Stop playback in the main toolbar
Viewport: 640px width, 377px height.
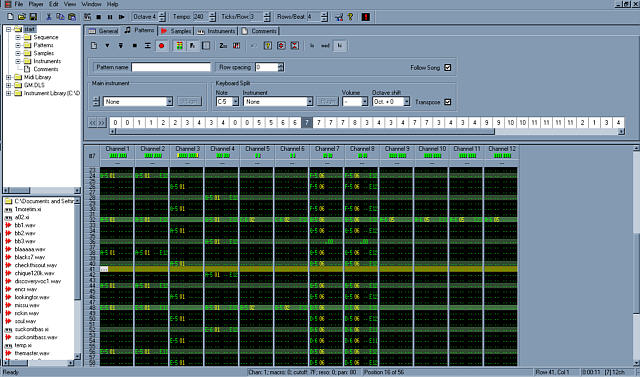click(98, 17)
